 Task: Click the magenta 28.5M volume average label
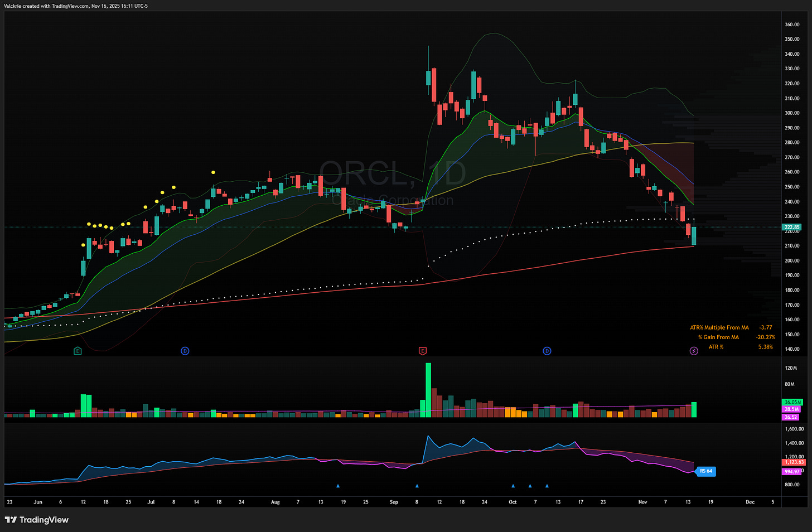[791, 409]
